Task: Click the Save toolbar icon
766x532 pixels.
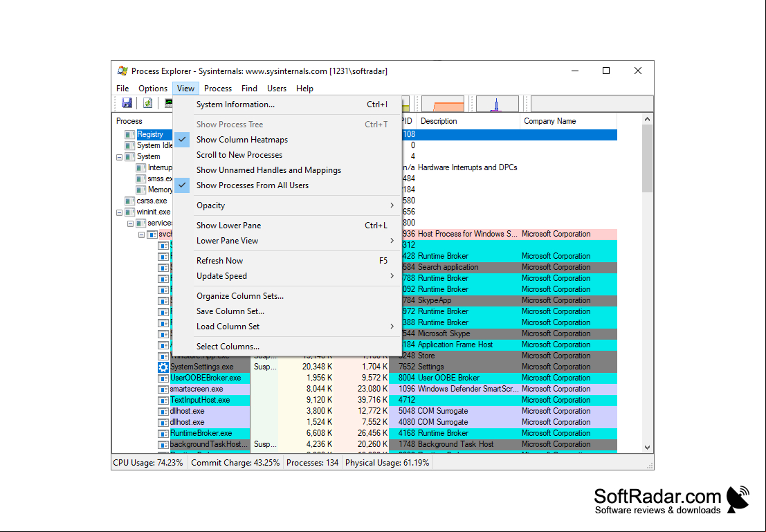Action: click(x=127, y=103)
